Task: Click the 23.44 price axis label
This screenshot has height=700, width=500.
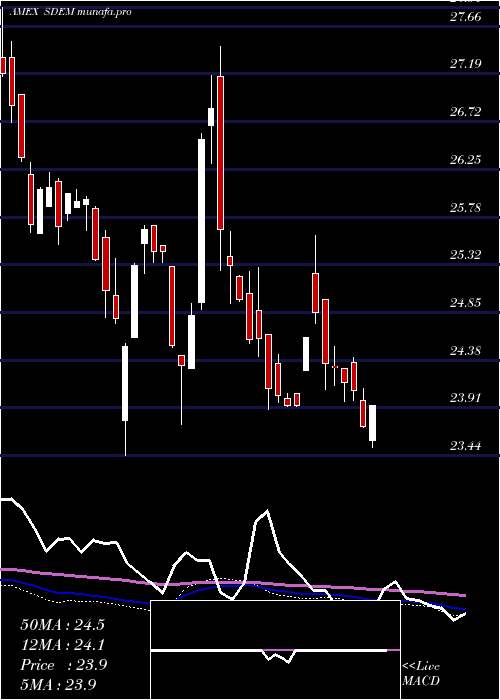Action: pyautogui.click(x=466, y=446)
